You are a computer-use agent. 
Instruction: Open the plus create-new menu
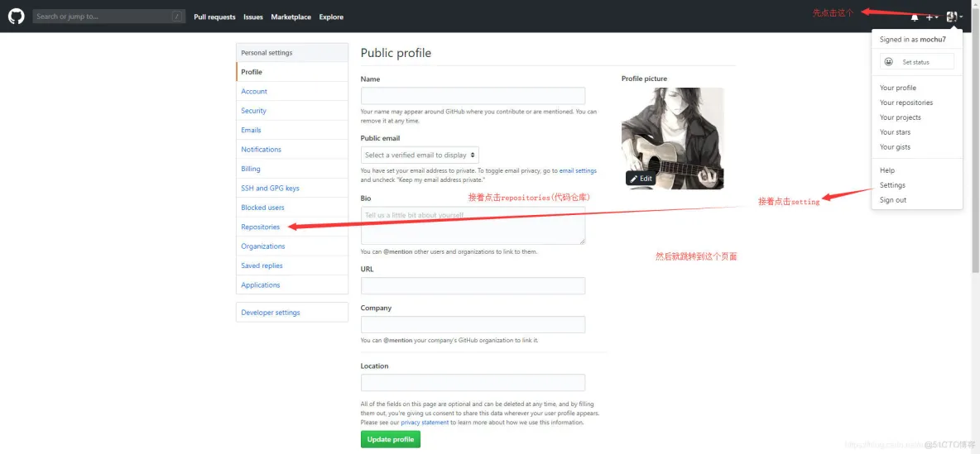tap(931, 17)
